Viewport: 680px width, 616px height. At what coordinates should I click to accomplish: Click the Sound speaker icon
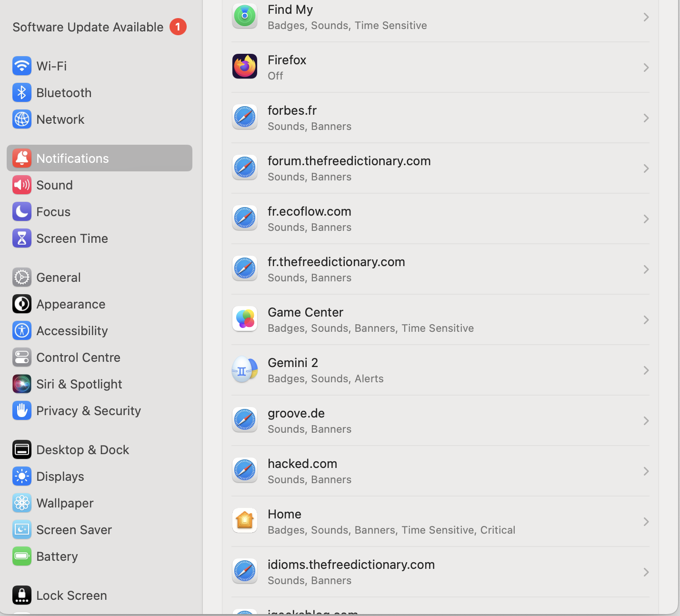click(x=22, y=185)
